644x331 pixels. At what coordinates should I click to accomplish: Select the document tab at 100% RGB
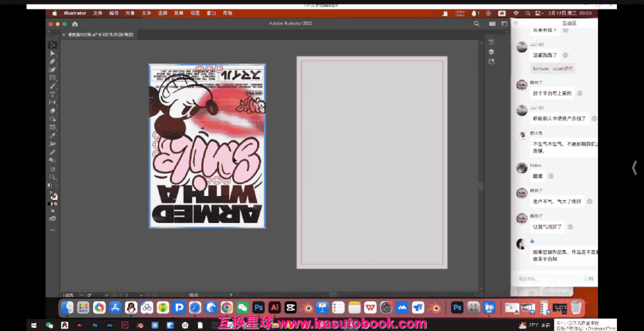[100, 35]
